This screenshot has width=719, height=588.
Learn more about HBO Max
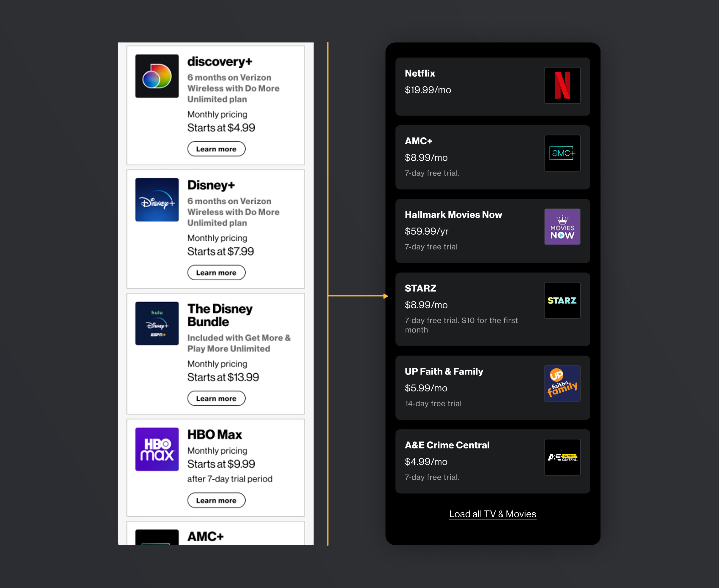(x=216, y=500)
